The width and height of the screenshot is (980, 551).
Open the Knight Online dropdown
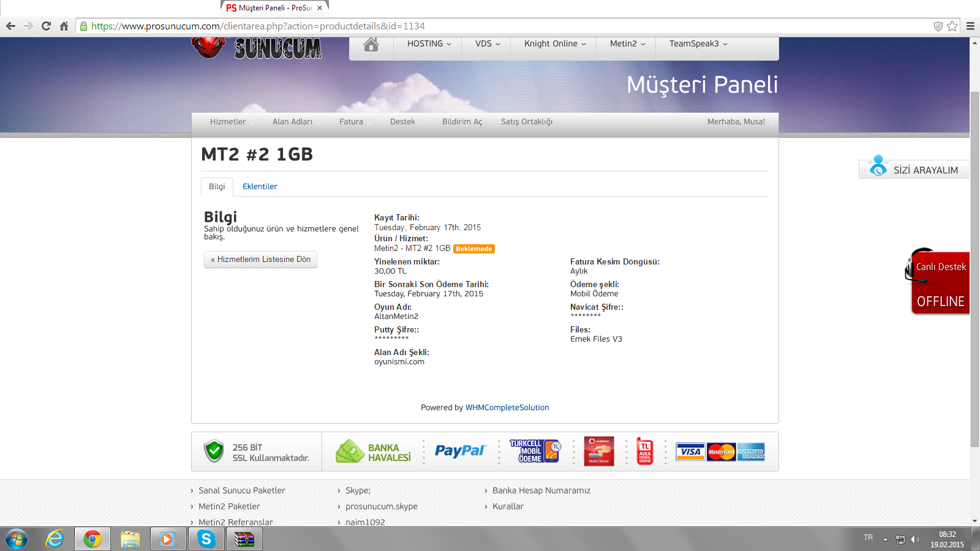(x=555, y=44)
